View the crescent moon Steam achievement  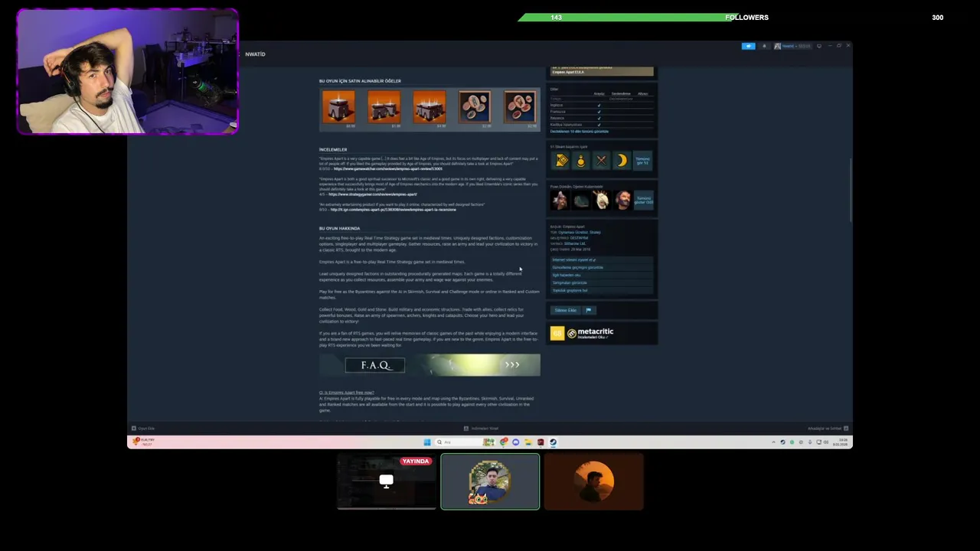[622, 160]
